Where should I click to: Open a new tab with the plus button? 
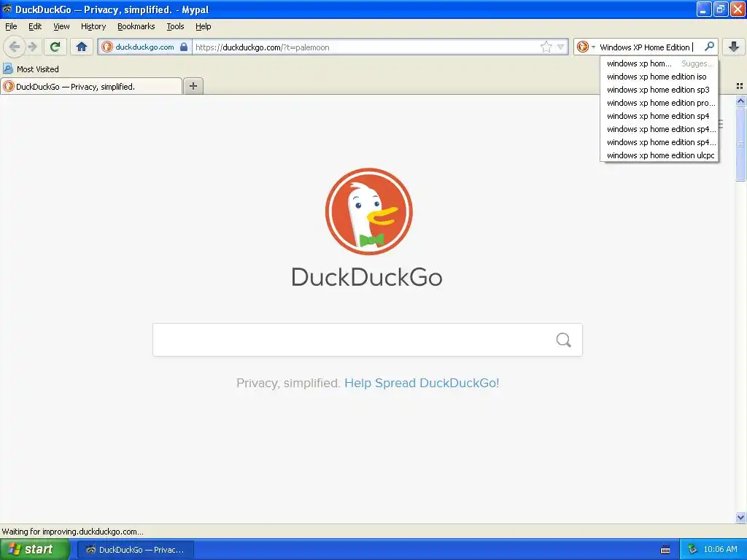(193, 86)
